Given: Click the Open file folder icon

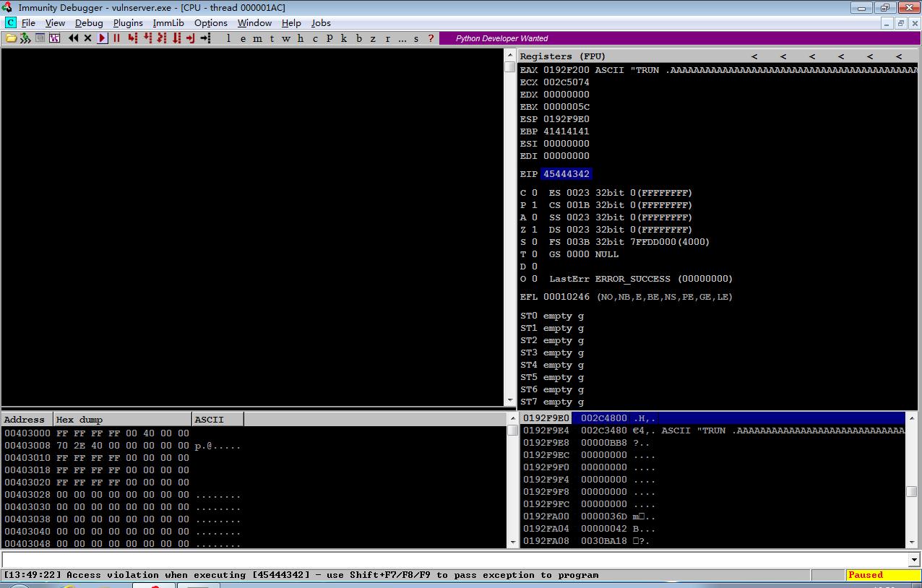Looking at the screenshot, I should tap(11, 38).
